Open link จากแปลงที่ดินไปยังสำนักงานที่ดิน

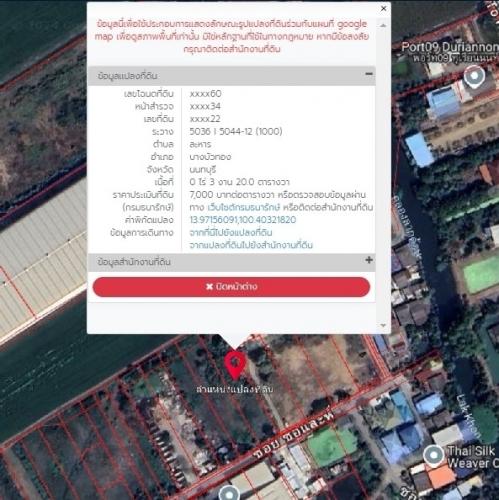(251, 245)
